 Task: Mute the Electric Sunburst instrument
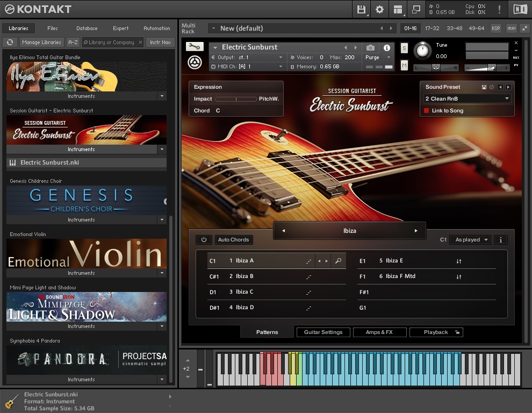point(404,65)
